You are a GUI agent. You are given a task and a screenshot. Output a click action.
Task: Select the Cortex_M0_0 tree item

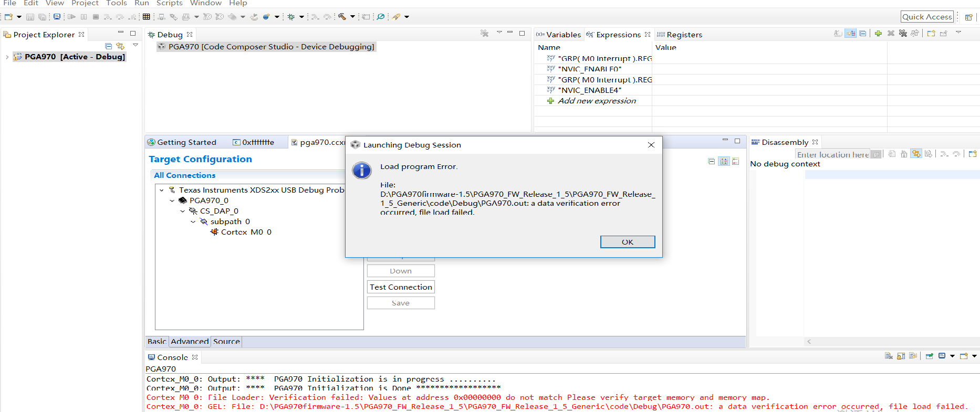tap(241, 232)
